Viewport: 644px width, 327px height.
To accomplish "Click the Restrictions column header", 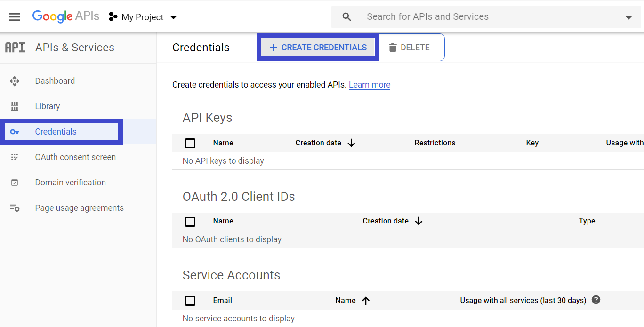I will click(x=435, y=143).
